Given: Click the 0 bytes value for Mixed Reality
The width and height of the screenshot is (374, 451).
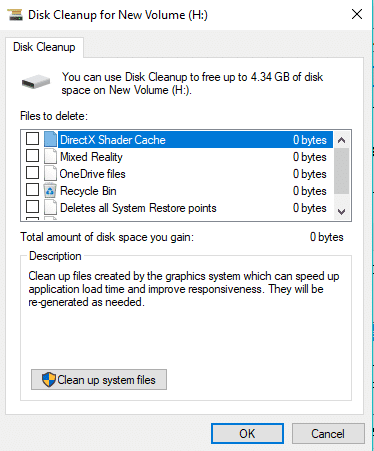Looking at the screenshot, I should [310, 157].
